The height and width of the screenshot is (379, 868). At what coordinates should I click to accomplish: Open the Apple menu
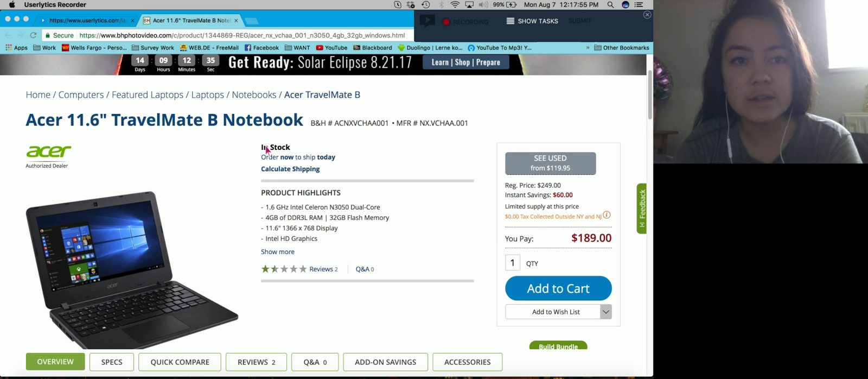[12, 4]
